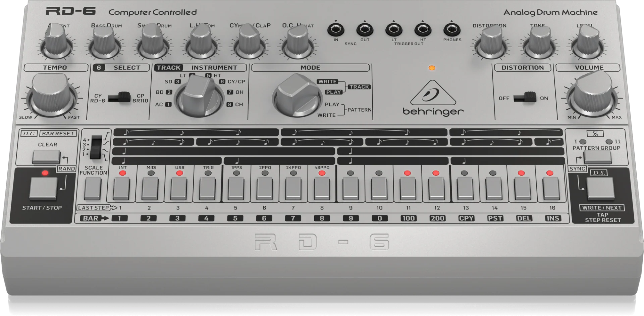The image size is (644, 316).
Task: Hit the Start/Stop button
Action: (43, 188)
